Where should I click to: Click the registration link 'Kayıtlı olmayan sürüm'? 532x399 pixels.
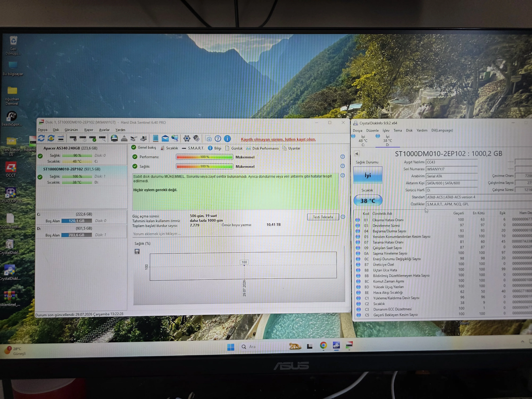click(x=278, y=139)
